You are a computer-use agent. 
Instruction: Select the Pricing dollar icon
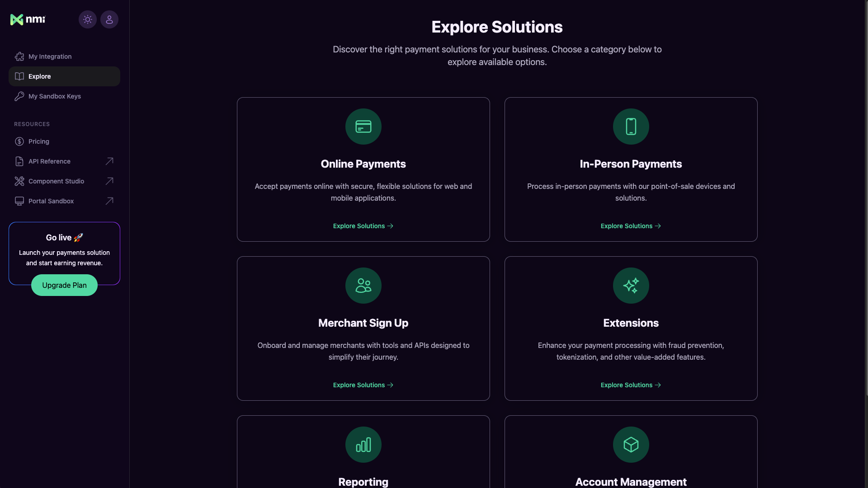point(19,141)
